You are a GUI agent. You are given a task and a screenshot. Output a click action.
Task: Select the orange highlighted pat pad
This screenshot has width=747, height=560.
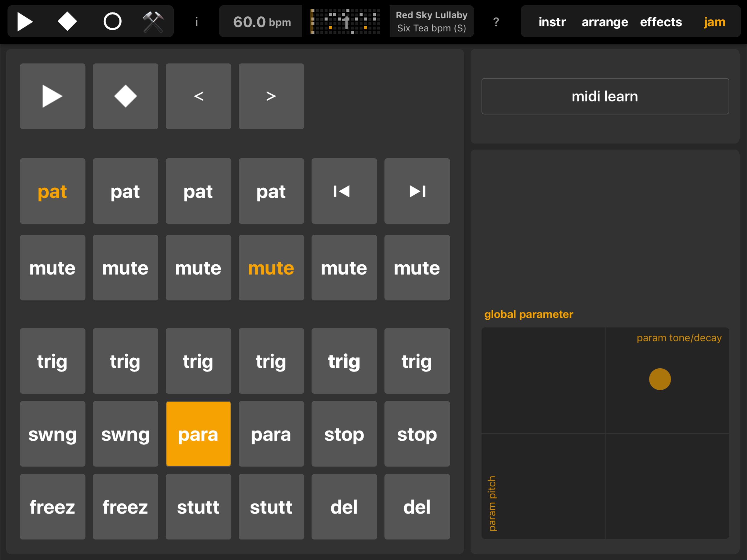tap(53, 191)
